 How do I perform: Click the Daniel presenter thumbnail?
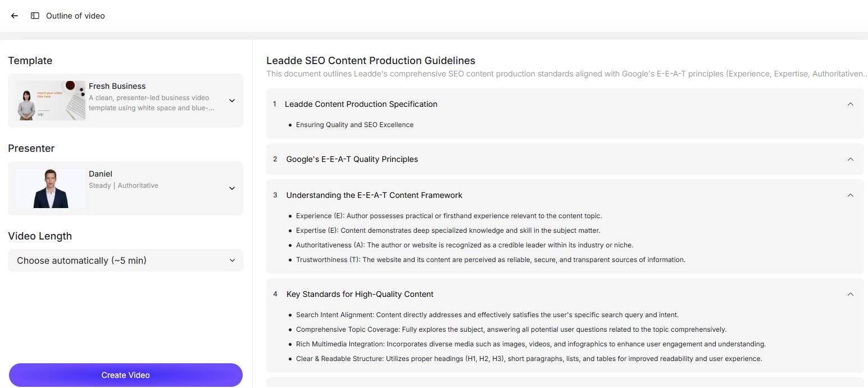click(x=51, y=188)
